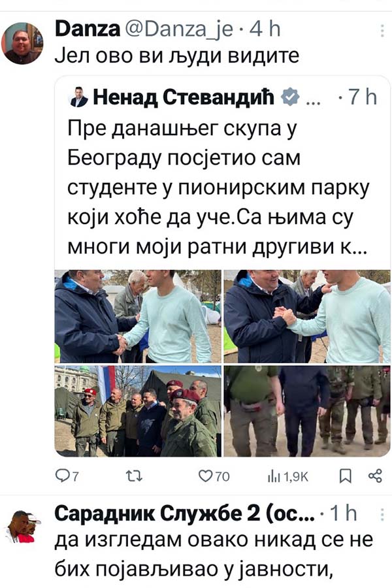Viewport: 392px width, 588px height.
Task: Bookmark the Danza post
Action: point(345,476)
